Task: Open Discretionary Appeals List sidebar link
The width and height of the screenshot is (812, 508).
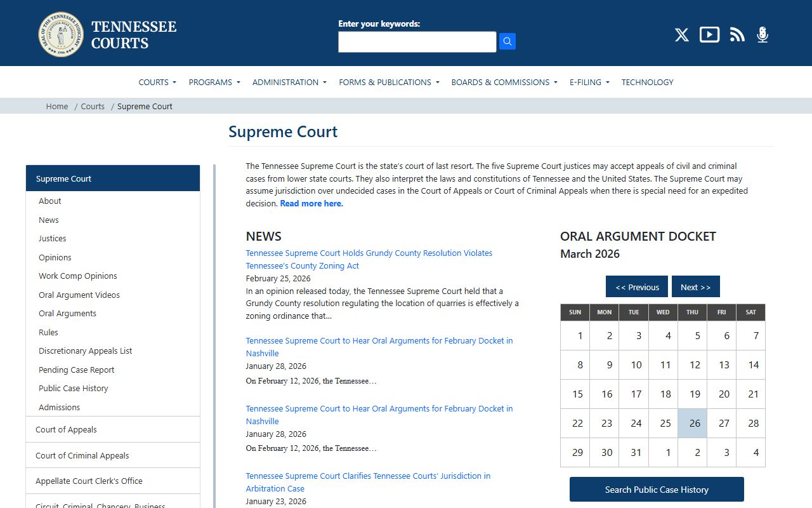Action: (x=86, y=351)
